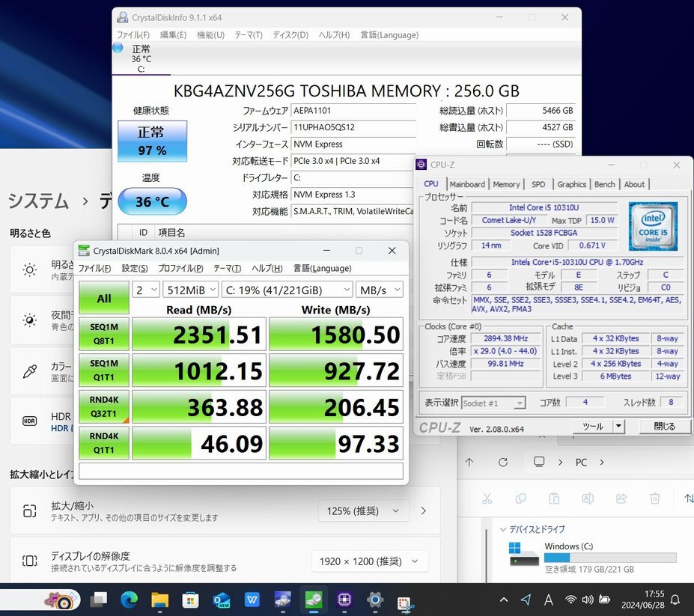Open Settings gear from the taskbar
Image resolution: width=694 pixels, height=616 pixels.
375,600
